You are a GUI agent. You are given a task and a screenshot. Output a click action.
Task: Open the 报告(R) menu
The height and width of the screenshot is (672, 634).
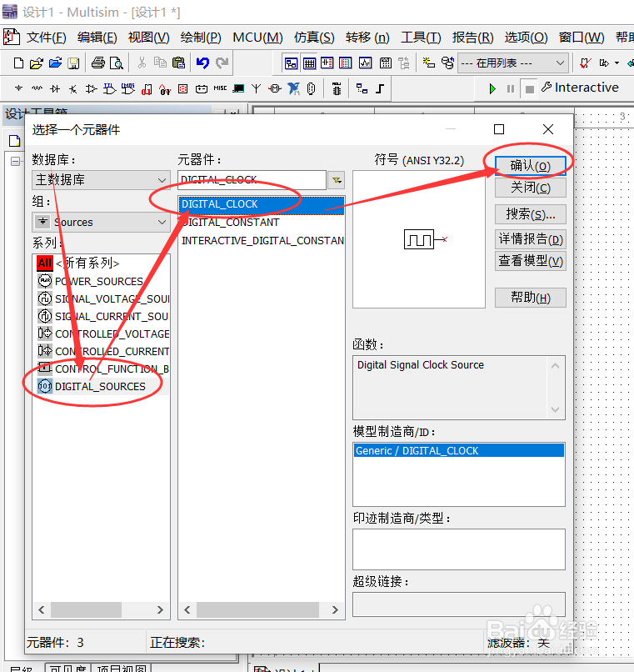472,38
